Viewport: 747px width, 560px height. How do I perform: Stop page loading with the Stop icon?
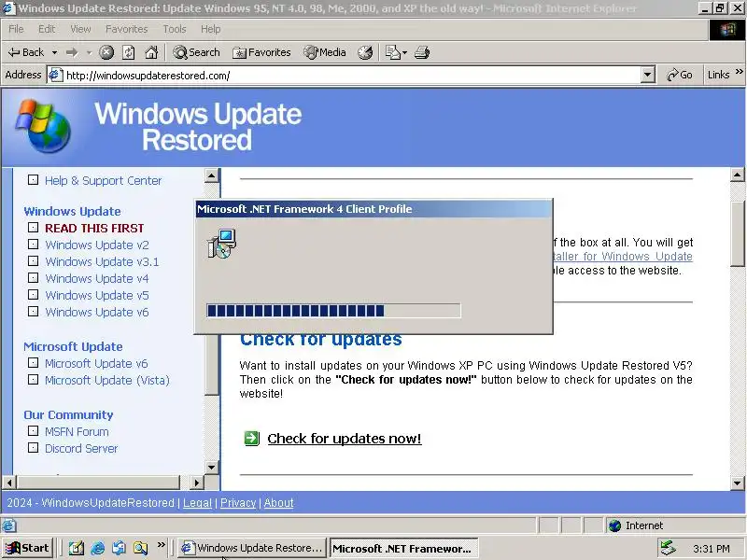(106, 52)
